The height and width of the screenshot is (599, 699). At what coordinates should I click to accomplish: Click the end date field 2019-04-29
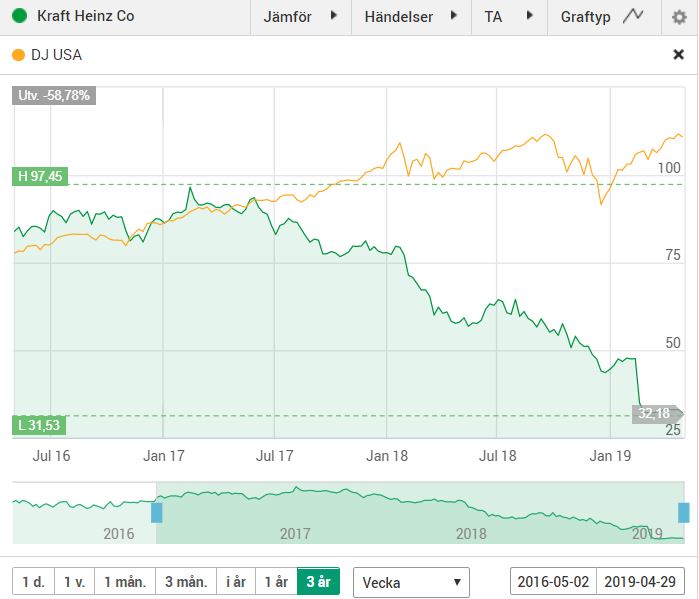pos(640,582)
